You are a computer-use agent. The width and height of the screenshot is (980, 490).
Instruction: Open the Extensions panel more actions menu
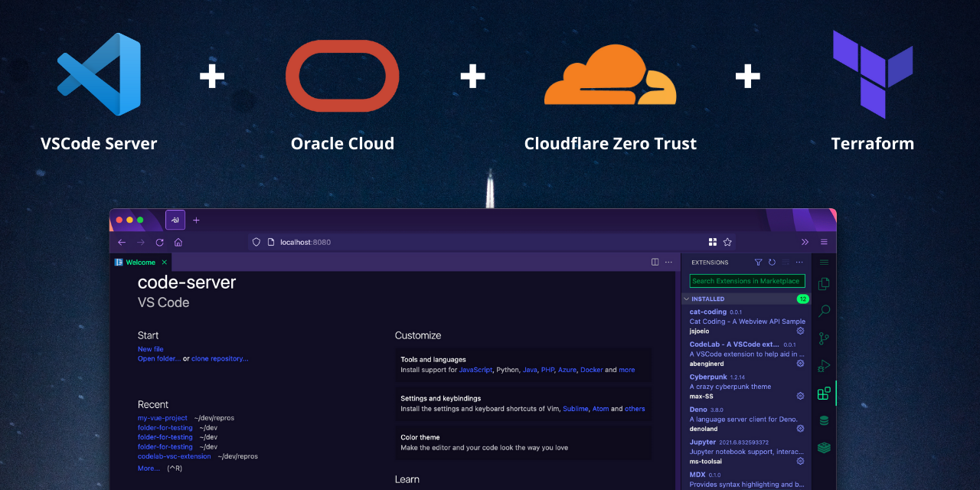click(799, 263)
